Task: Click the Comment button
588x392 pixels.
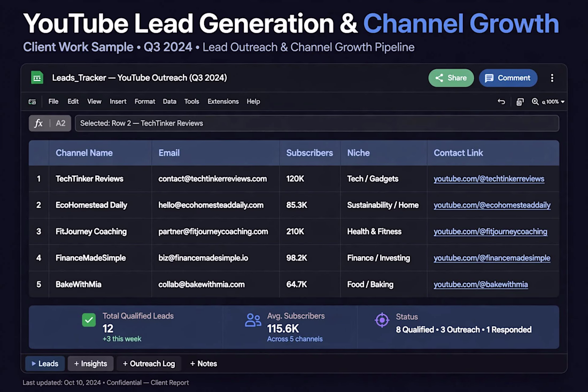Action: tap(508, 78)
